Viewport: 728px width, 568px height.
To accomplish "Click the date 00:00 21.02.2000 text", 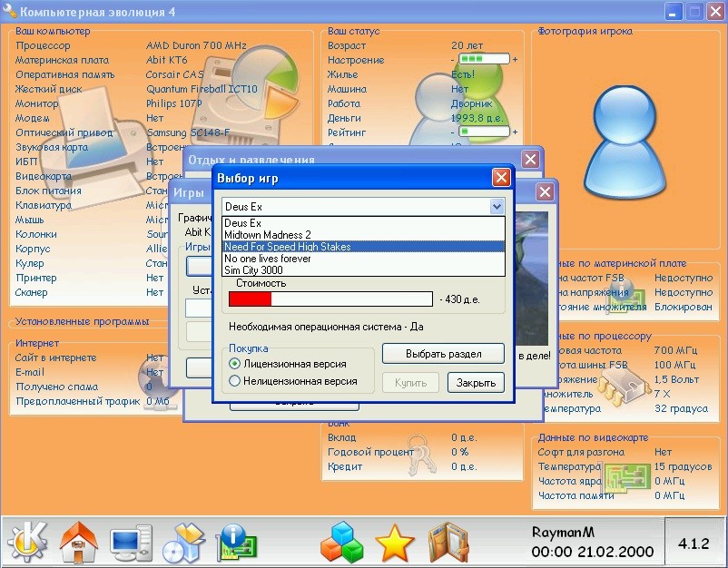I will tap(593, 552).
